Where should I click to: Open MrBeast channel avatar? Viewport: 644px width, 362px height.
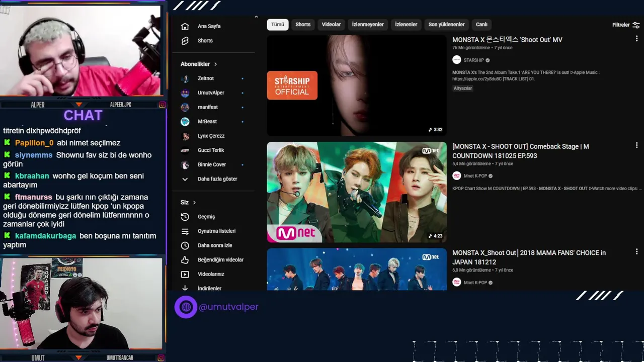pyautogui.click(x=185, y=122)
